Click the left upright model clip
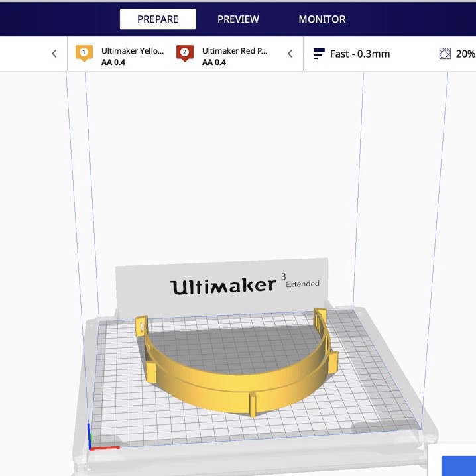This screenshot has height=476, width=476. click(141, 326)
